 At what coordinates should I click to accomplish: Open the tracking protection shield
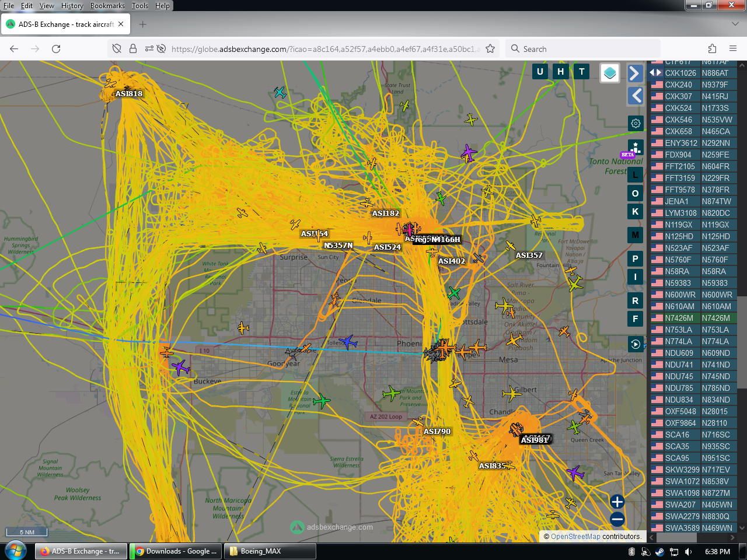point(117,49)
